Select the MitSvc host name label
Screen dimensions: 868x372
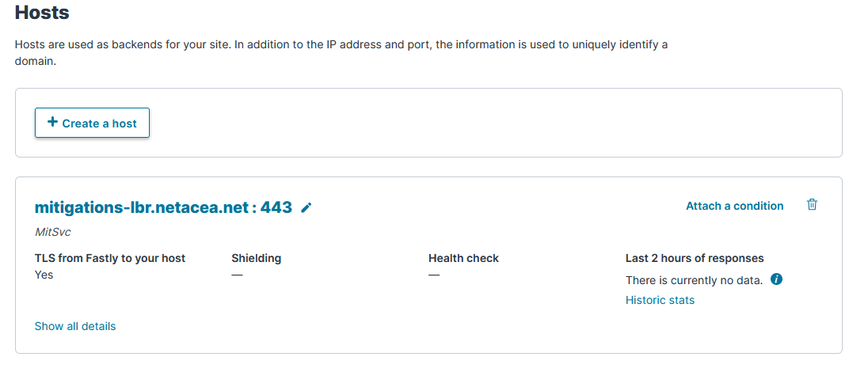pyautogui.click(x=54, y=233)
